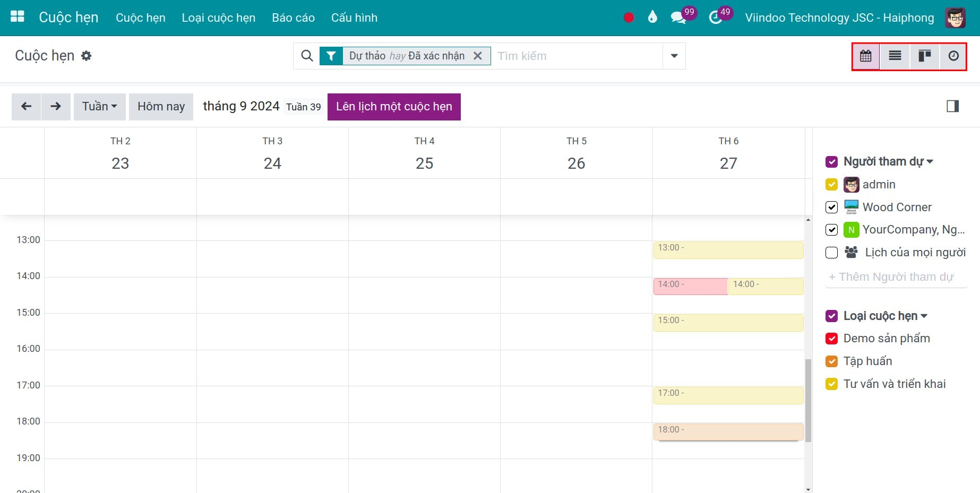Toggle the YourCompany attendee checkbox
The image size is (980, 493).
tap(832, 230)
